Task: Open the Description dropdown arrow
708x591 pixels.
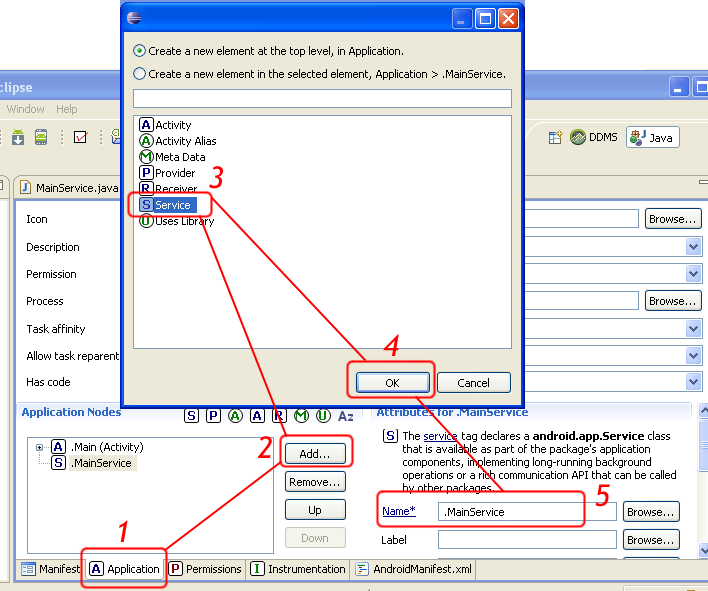Action: [x=694, y=247]
